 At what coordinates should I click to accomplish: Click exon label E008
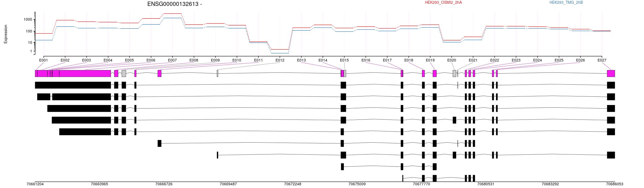tap(194, 60)
